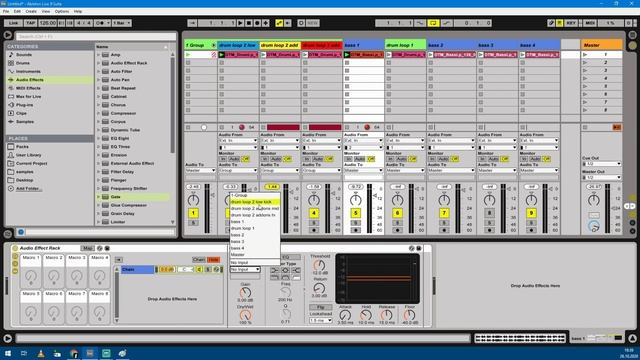Select the Sounds category in the browser
This screenshot has width=640, height=360.
pyautogui.click(x=24, y=55)
